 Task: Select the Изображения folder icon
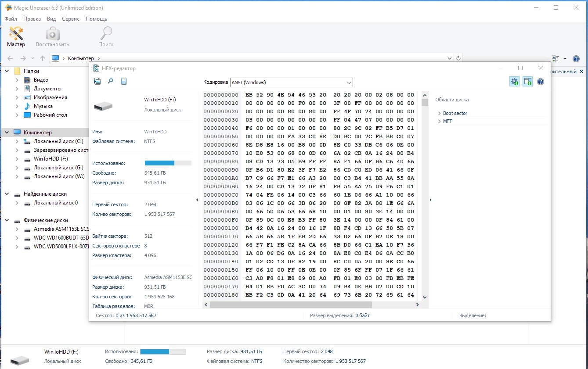tap(27, 97)
